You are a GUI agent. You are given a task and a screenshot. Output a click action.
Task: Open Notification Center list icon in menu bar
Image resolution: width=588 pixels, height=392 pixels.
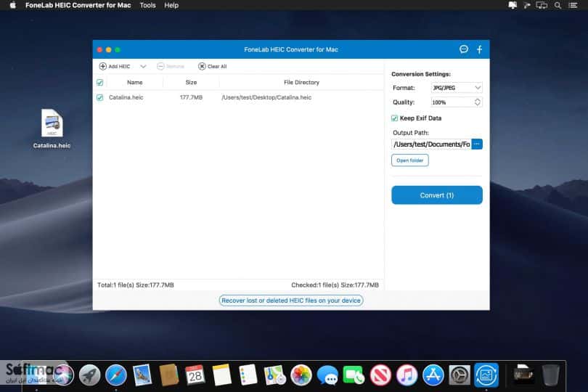573,5
